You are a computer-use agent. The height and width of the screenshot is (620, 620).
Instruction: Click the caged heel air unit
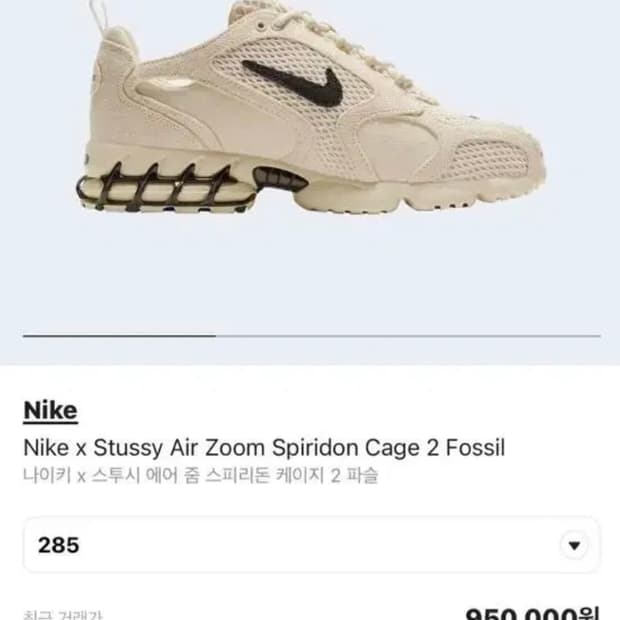[x=160, y=188]
